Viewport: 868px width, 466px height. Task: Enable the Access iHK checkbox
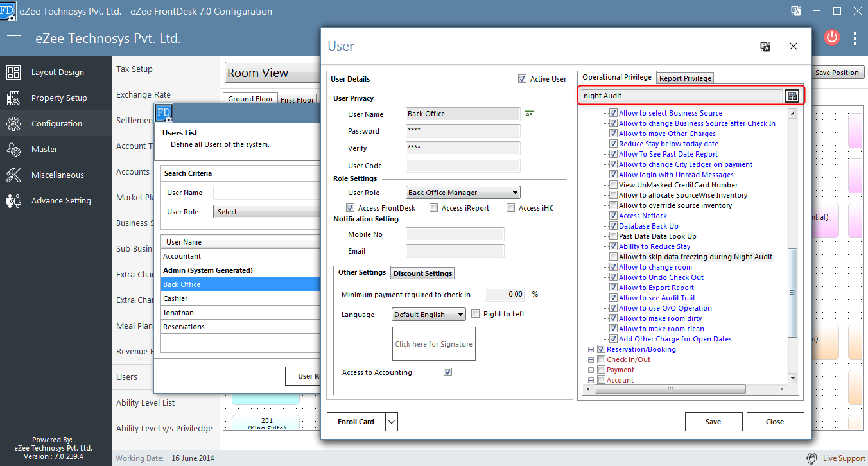pos(510,208)
